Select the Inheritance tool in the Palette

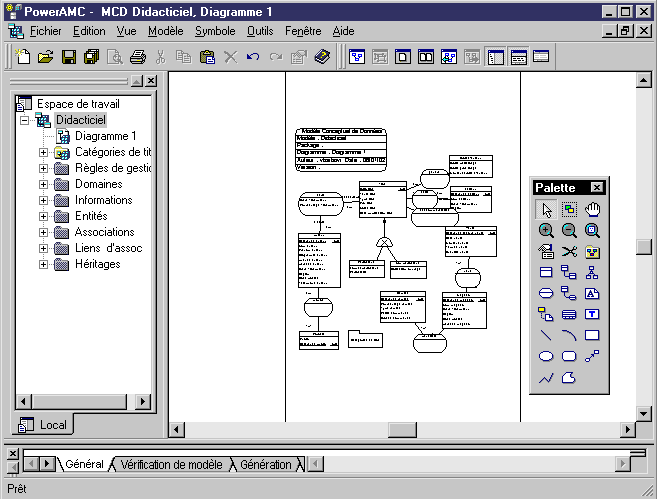pos(592,273)
